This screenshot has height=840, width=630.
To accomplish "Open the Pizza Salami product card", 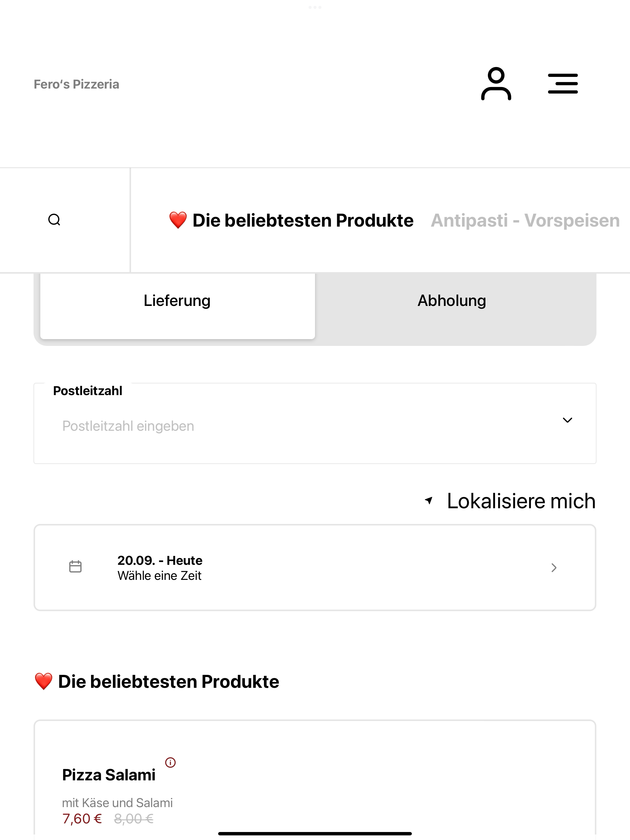I will coord(315,779).
